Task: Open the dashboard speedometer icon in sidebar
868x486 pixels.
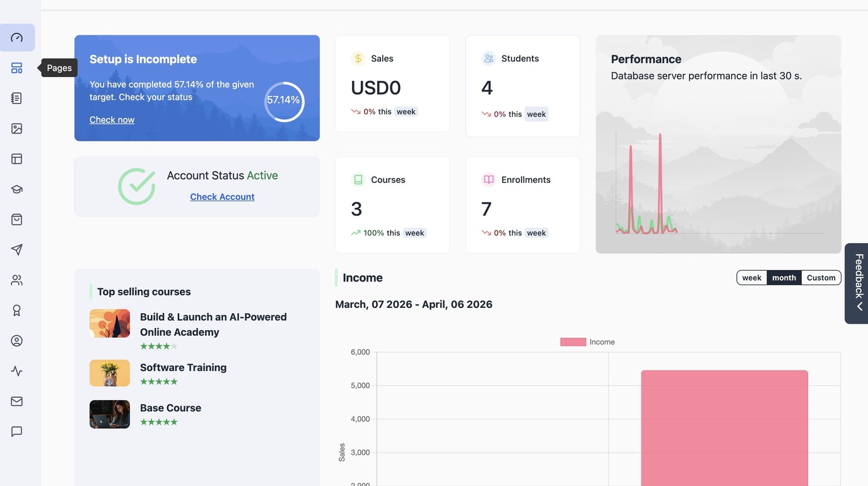Action: coord(17,38)
